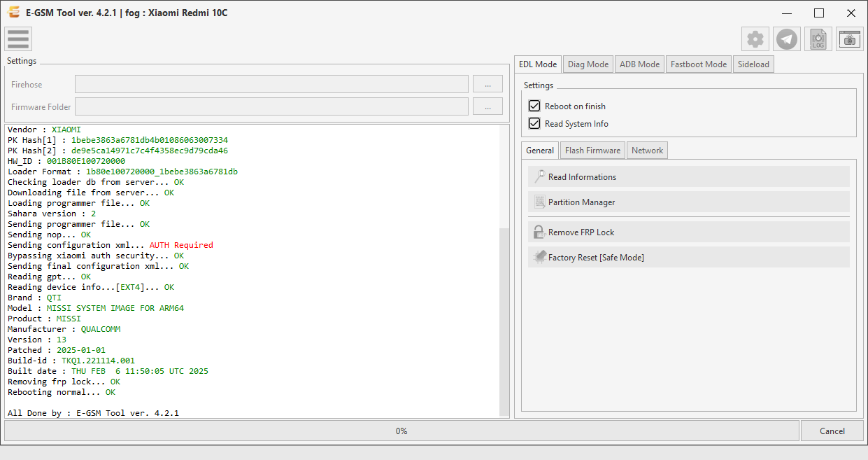Click 'Downloading file from server' line
Viewport: 868px width, 460px height.
click(91, 193)
